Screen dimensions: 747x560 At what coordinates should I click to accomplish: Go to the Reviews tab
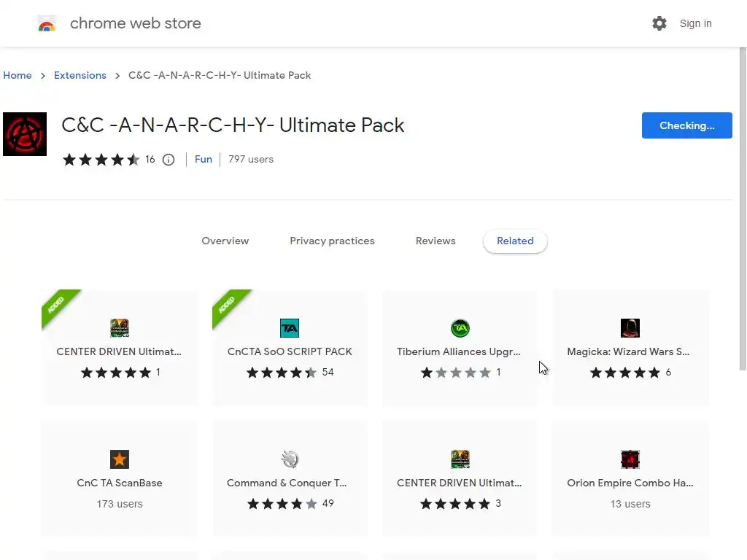pyautogui.click(x=436, y=241)
